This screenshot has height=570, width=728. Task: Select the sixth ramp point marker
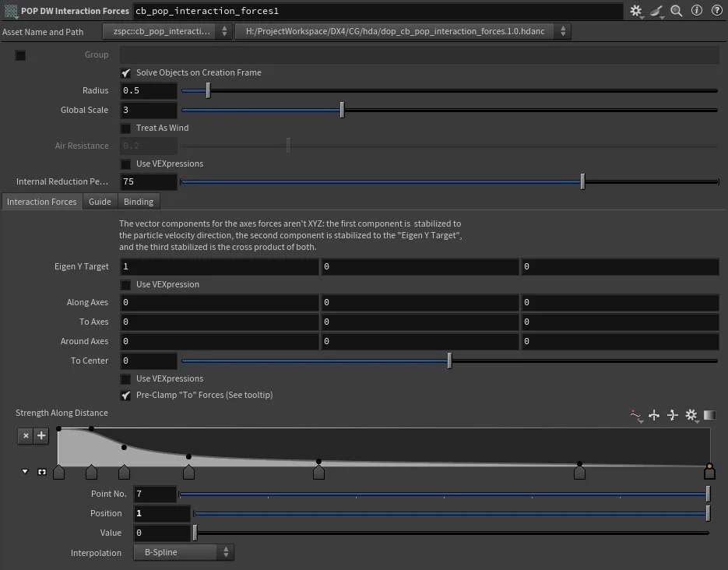pos(579,472)
